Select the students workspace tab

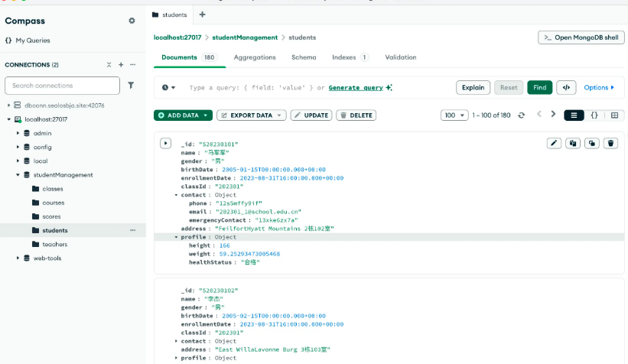pos(170,15)
